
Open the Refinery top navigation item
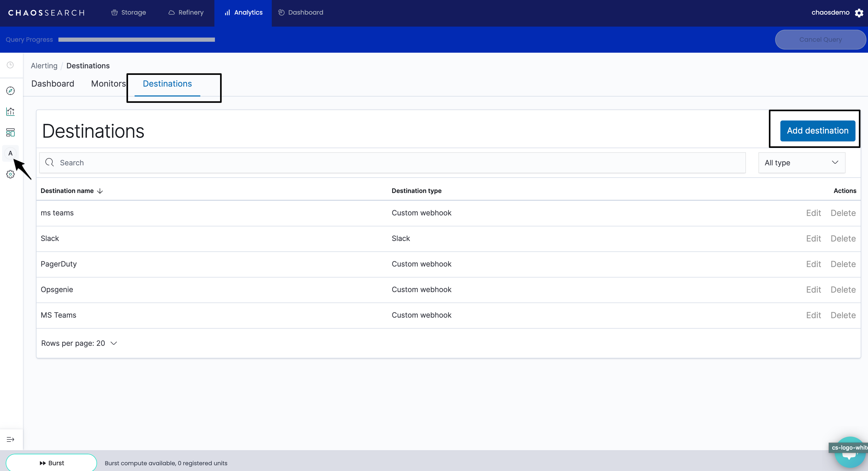186,13
